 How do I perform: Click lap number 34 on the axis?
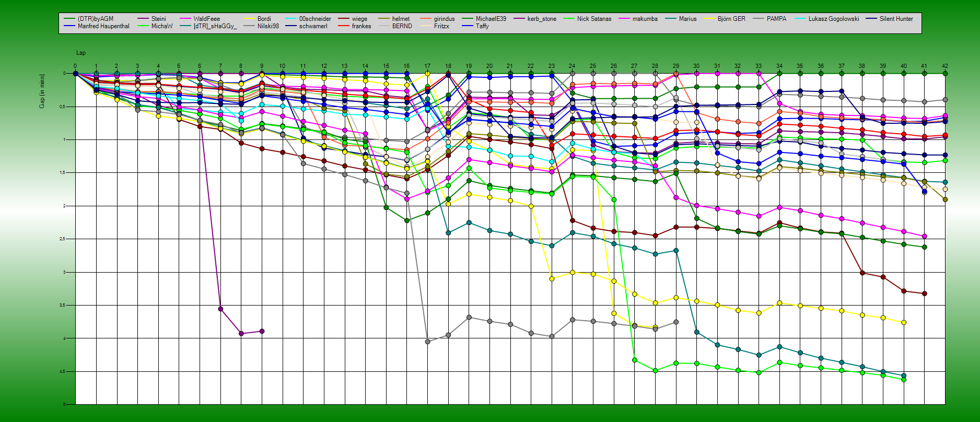pyautogui.click(x=779, y=66)
